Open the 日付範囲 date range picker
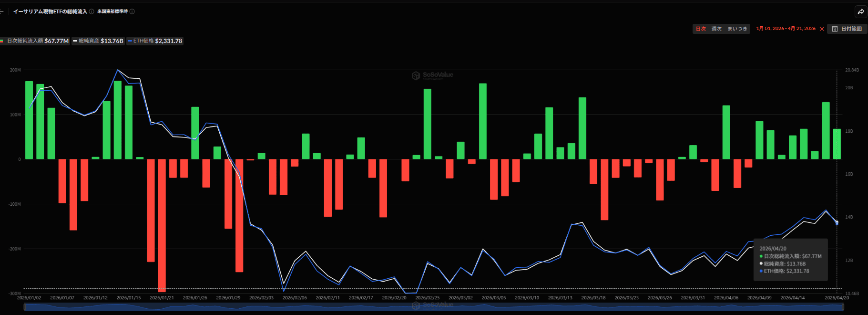 coord(847,29)
